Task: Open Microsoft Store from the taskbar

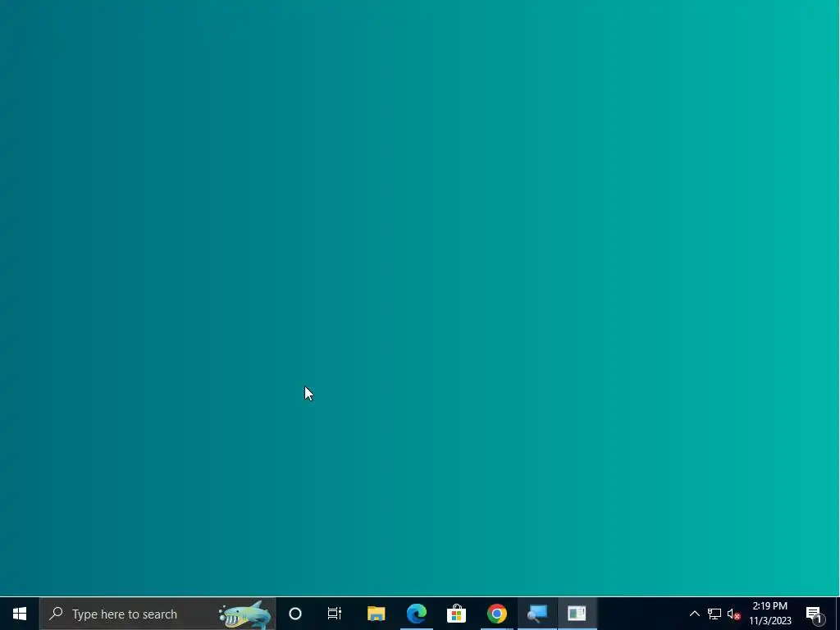Action: [456, 614]
